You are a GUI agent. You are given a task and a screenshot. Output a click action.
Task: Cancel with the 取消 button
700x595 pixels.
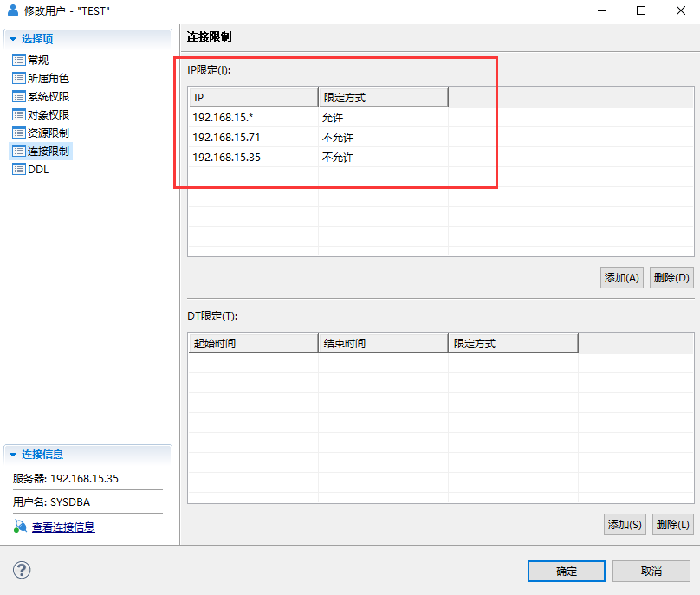[651, 571]
